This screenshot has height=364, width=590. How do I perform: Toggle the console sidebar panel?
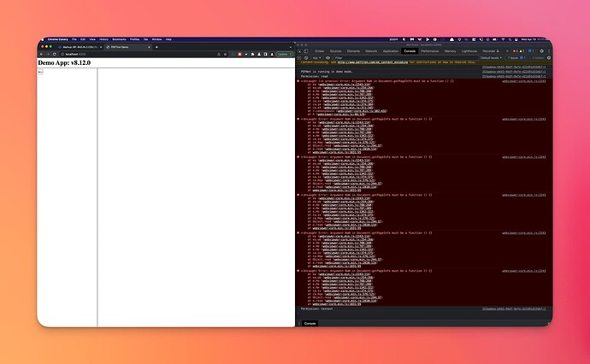(x=299, y=58)
